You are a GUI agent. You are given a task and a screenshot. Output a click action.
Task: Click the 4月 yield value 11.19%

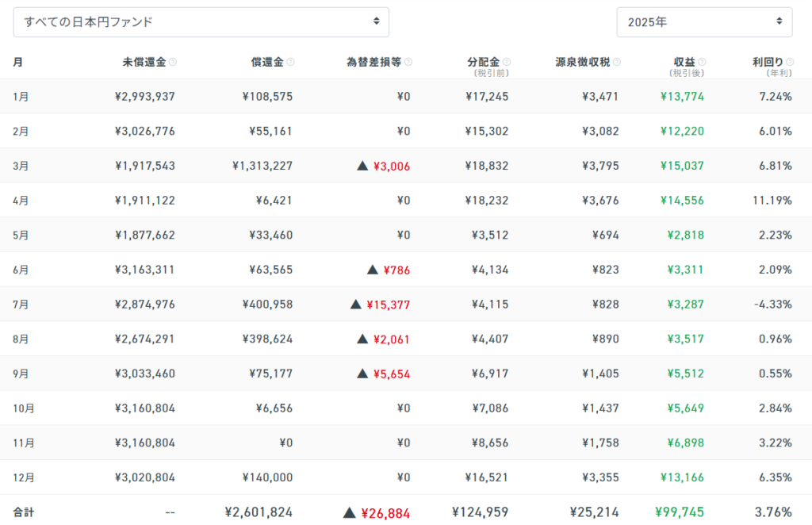(x=772, y=201)
